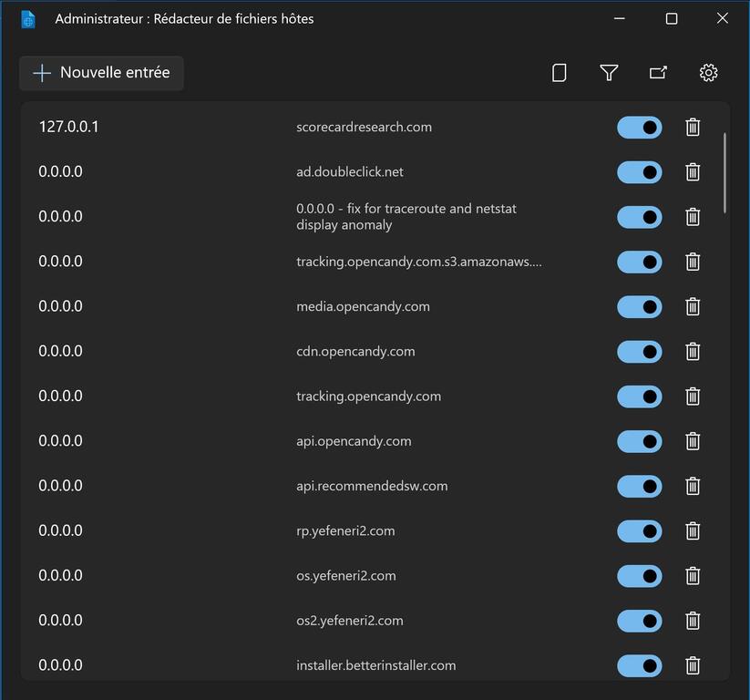The height and width of the screenshot is (700, 750).
Task: Close the Rédacteur de fichiers hôtes window
Action: (723, 18)
